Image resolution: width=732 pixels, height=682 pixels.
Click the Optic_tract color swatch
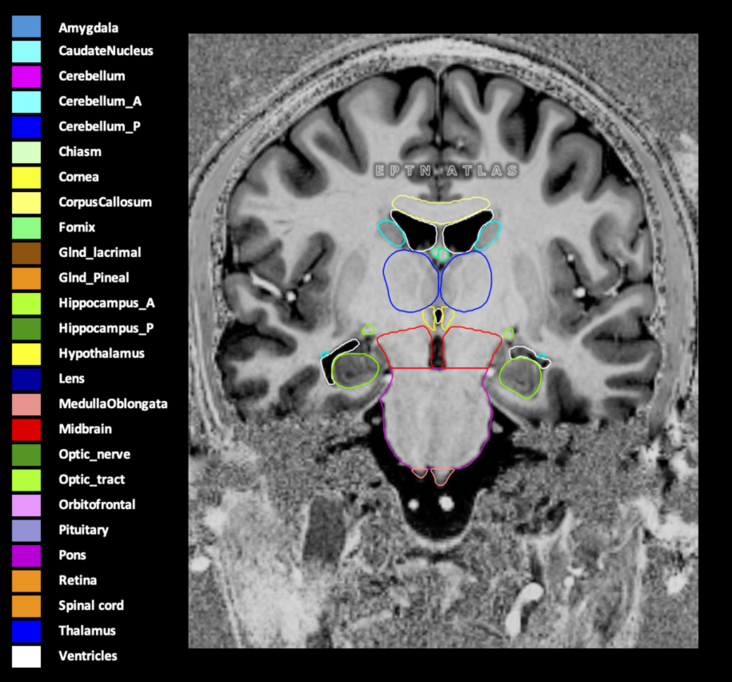26,480
